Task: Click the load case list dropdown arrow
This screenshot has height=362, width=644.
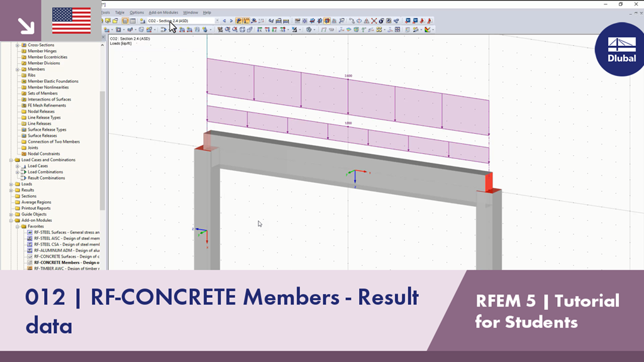Action: pyautogui.click(x=217, y=21)
